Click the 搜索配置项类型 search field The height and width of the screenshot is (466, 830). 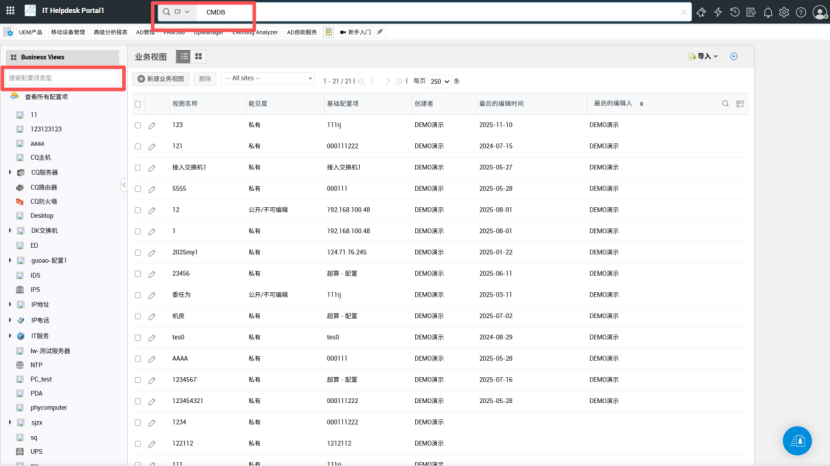(64, 77)
